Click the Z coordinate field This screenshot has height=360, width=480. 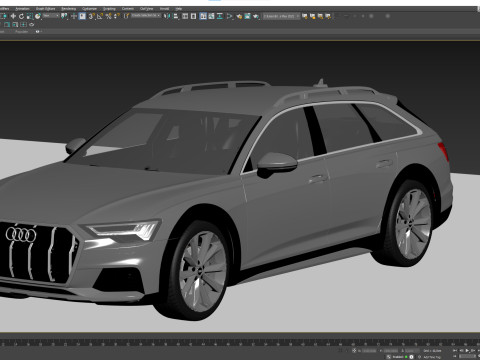[x=412, y=351]
